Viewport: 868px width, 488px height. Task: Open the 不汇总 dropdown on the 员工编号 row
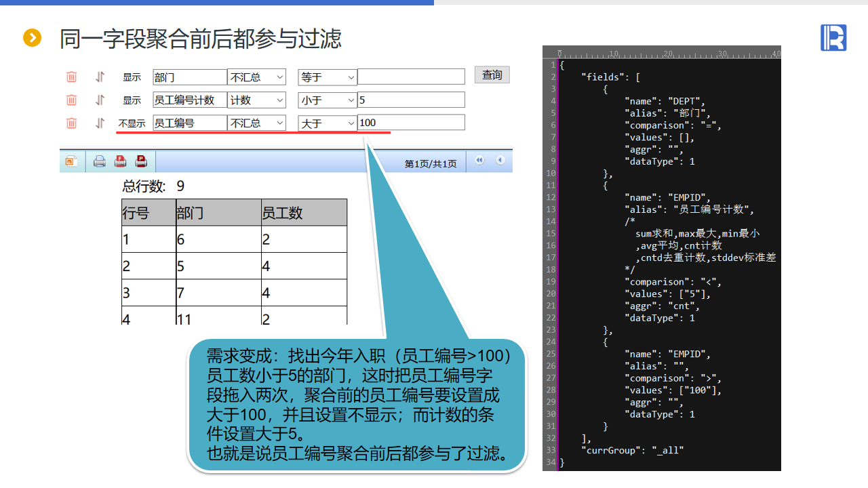pyautogui.click(x=256, y=123)
